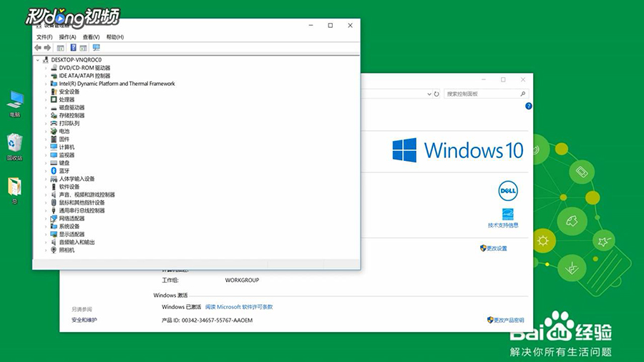
Task: Select the 打印队列 printer icon
Action: point(54,123)
